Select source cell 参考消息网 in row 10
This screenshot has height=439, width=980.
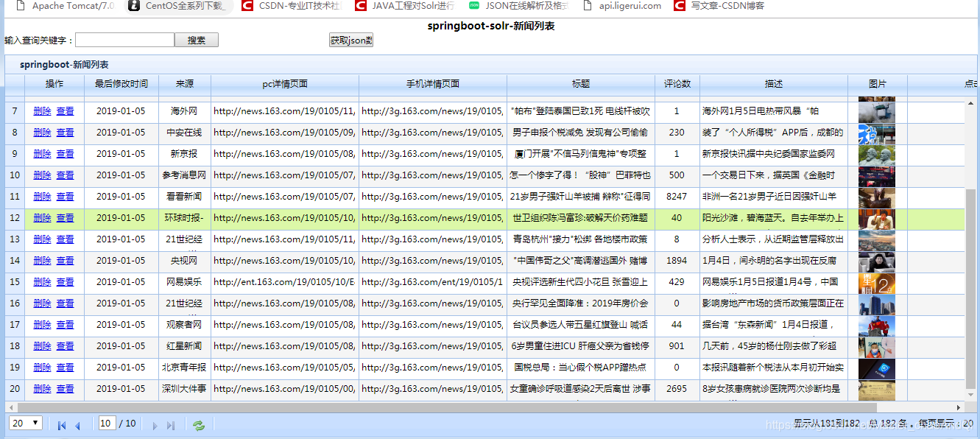coord(185,175)
